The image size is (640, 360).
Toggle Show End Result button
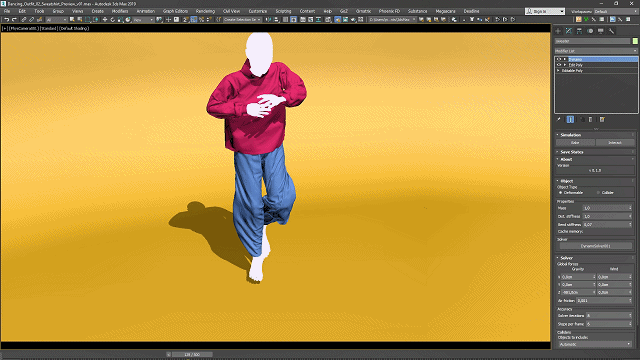click(x=570, y=120)
